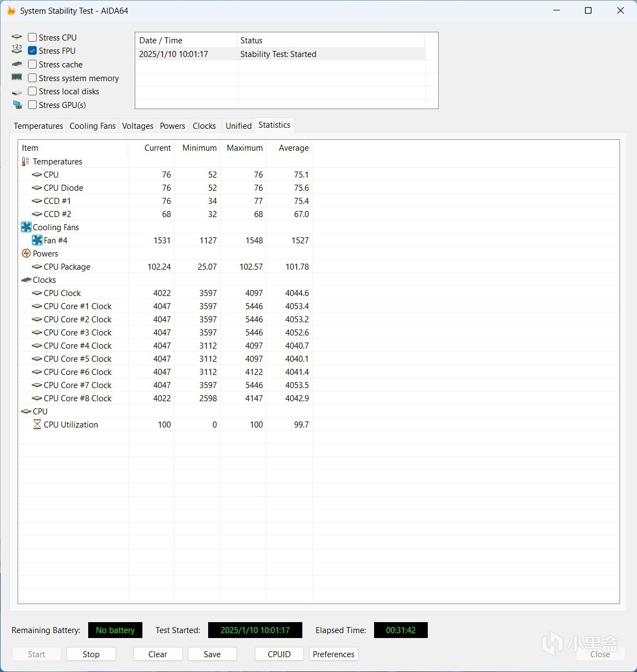Enable Stress local disks checkbox
The width and height of the screenshot is (637, 672).
[32, 91]
